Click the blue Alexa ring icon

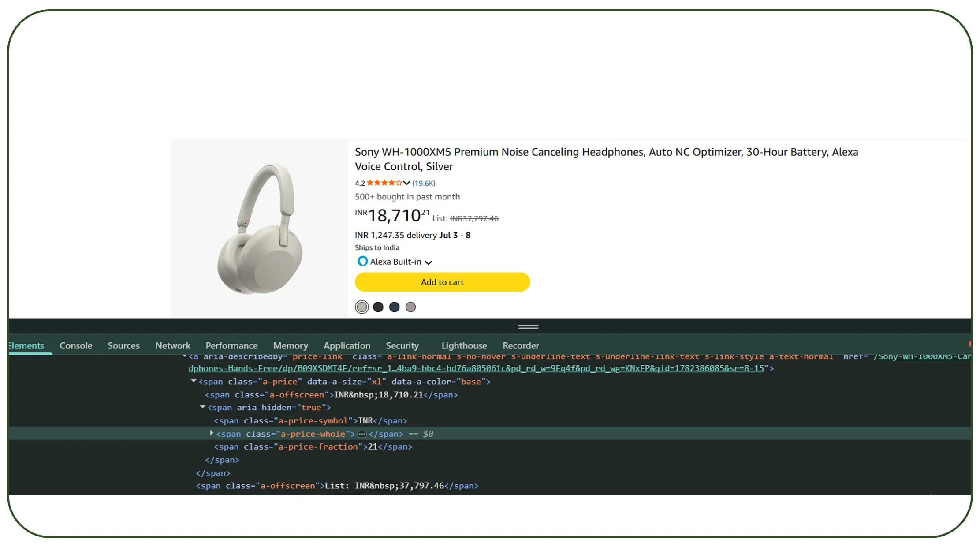(362, 262)
